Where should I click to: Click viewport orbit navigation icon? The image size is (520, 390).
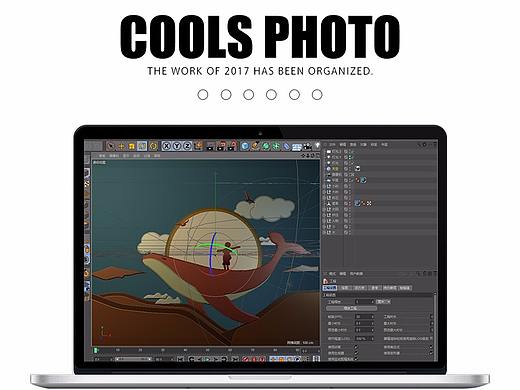313,155
